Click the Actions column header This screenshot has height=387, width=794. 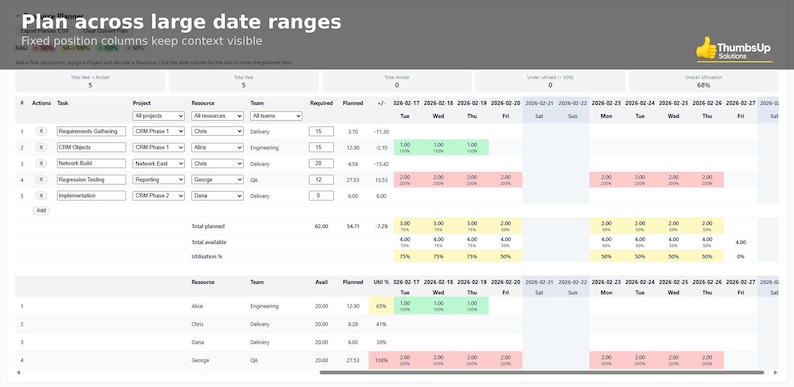(42, 103)
